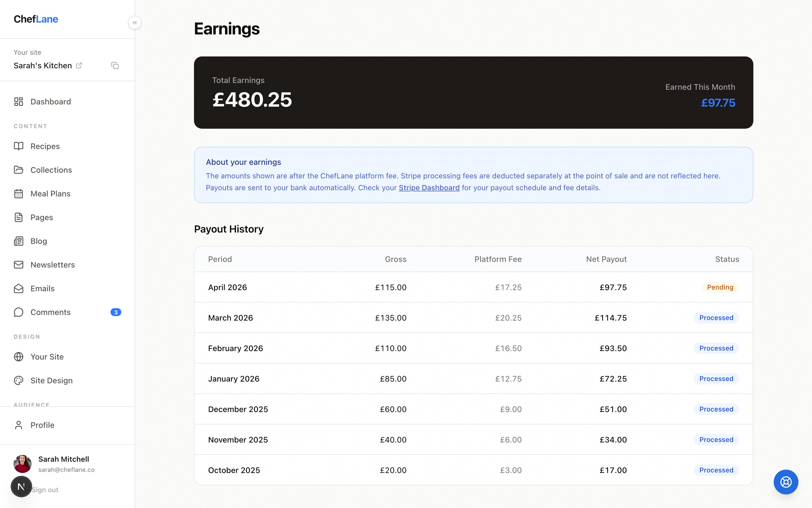Click the £34.00 net payout cell

[x=613, y=440]
